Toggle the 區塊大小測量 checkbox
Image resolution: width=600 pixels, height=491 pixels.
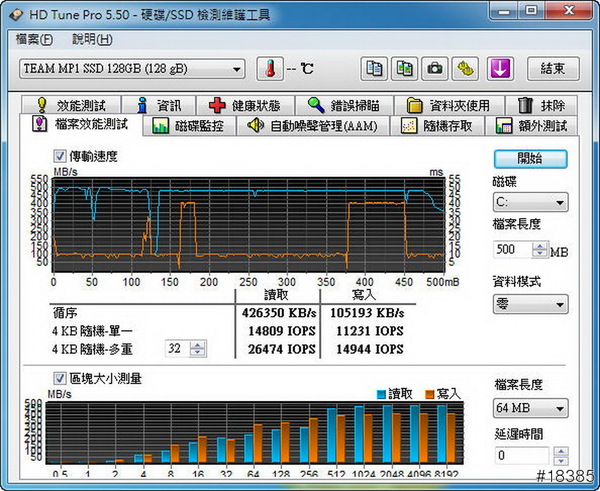pos(59,377)
